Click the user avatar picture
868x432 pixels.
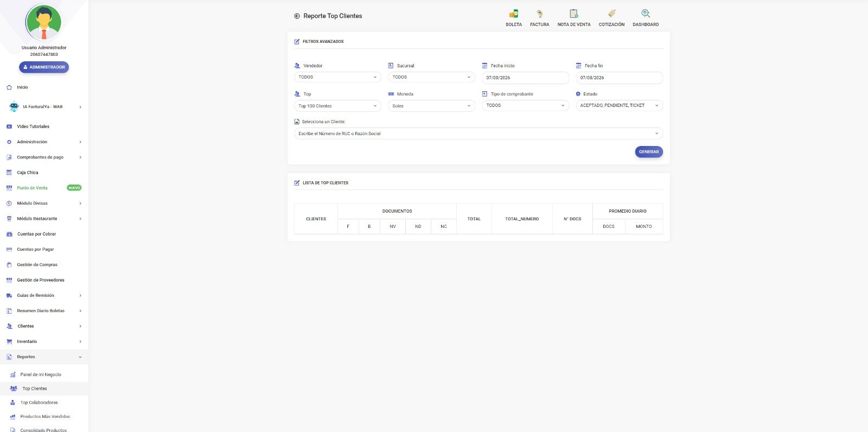(x=44, y=23)
